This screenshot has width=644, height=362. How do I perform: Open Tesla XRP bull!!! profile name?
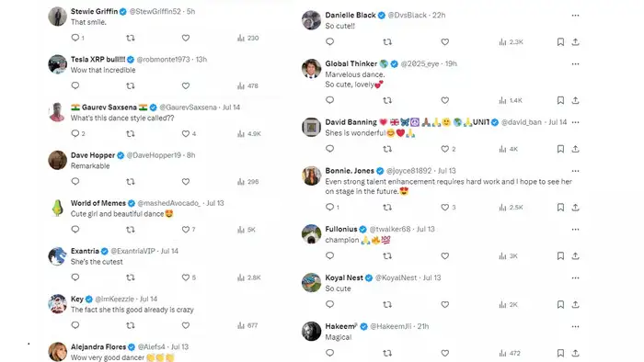(98, 60)
